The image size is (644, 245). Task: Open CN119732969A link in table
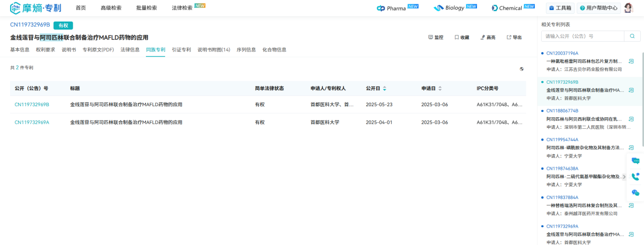coord(32,122)
